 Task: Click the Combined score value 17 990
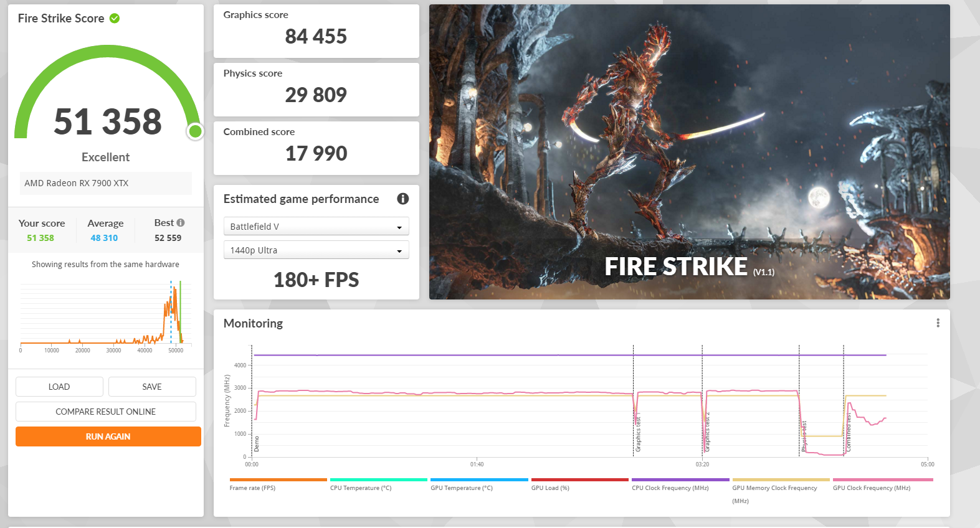coord(316,154)
